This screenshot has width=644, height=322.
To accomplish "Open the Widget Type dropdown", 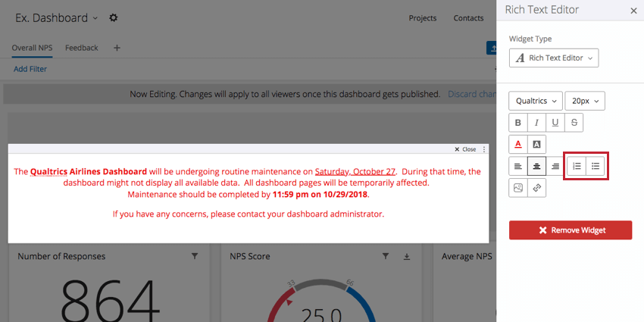I will pyautogui.click(x=554, y=58).
